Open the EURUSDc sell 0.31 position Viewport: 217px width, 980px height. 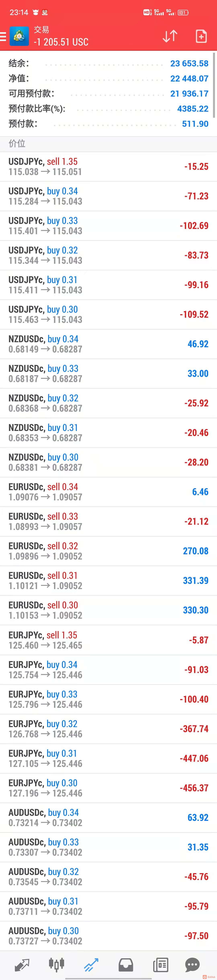tap(108, 581)
